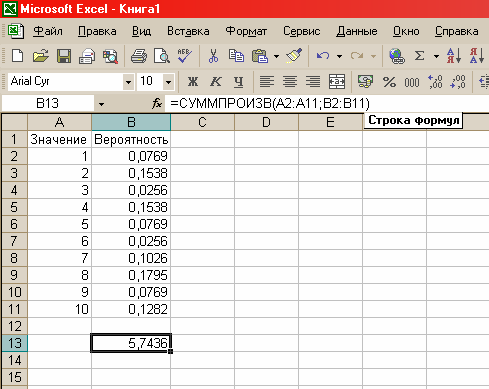This screenshot has height=389, width=489.
Task: Select the Значение header cell
Action: click(59, 139)
